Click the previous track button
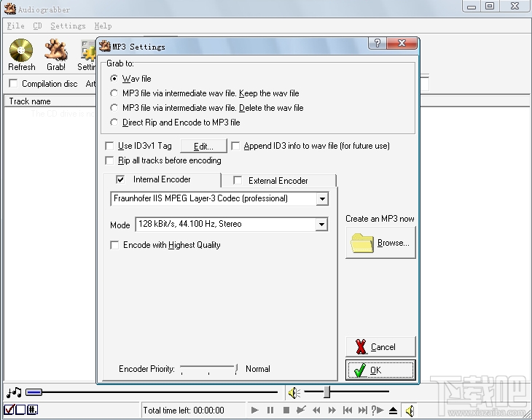 (348, 410)
